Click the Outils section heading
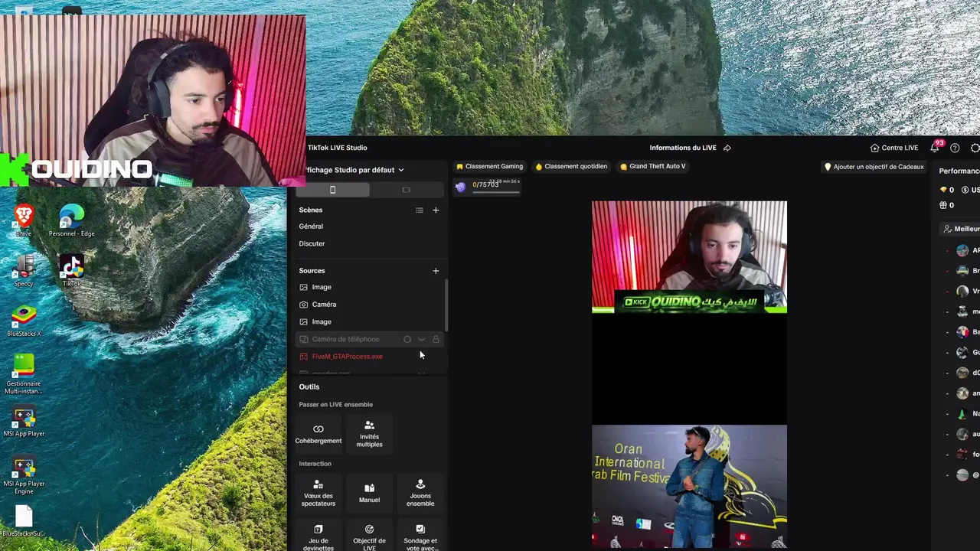The width and height of the screenshot is (980, 551). pyautogui.click(x=309, y=387)
